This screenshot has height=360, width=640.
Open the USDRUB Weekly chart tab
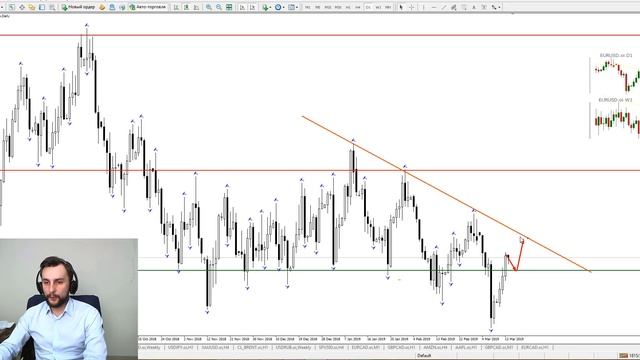point(293,347)
